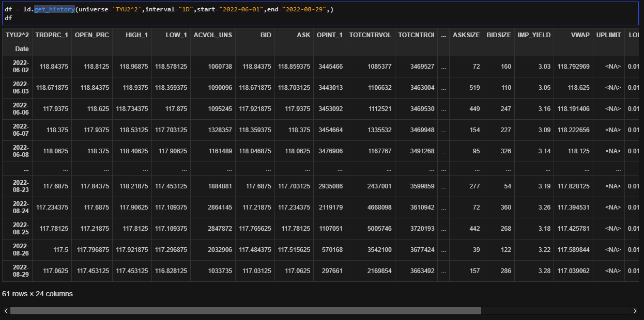644x320 pixels.
Task: Select row index 2022-06-02
Action: click(x=18, y=67)
